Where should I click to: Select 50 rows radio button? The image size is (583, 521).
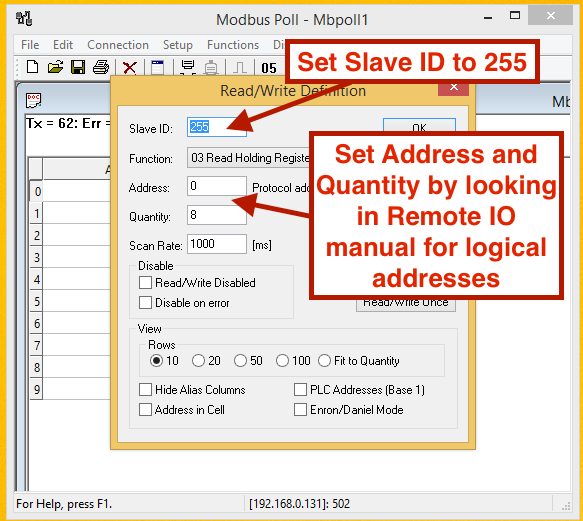pyautogui.click(x=240, y=361)
